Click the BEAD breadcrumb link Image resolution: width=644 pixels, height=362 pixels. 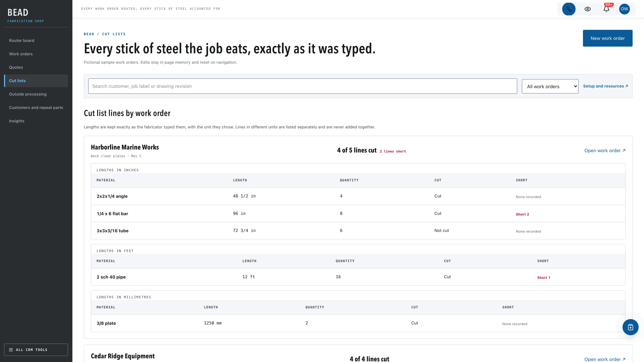[x=89, y=34]
